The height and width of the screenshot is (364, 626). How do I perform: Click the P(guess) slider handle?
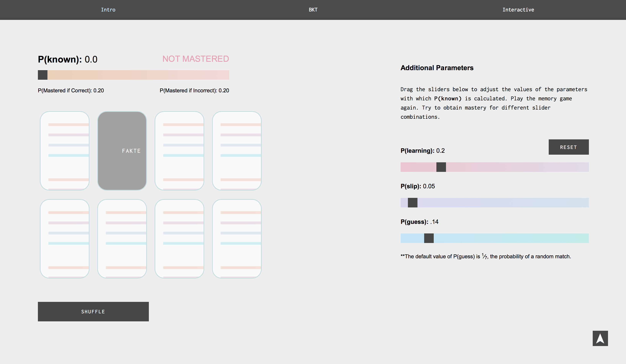(429, 238)
